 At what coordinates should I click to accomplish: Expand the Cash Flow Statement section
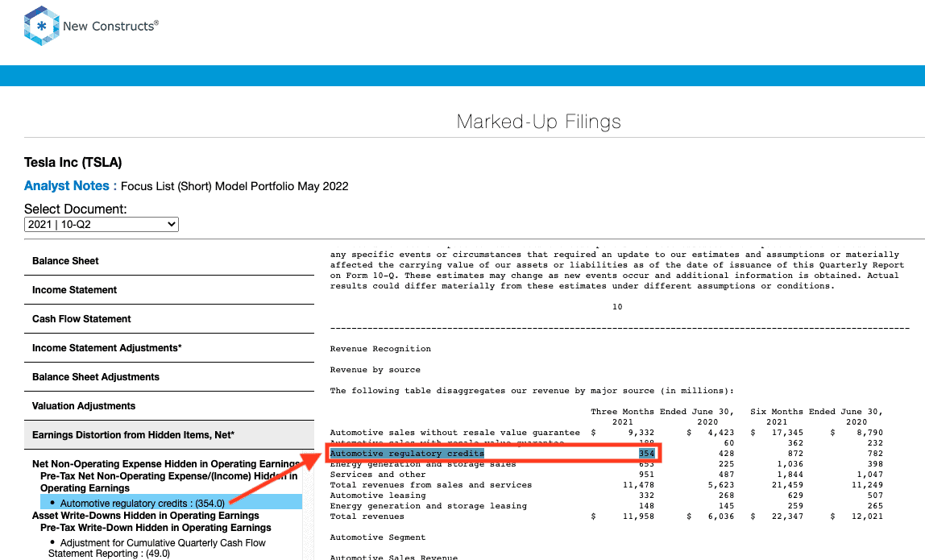point(168,318)
